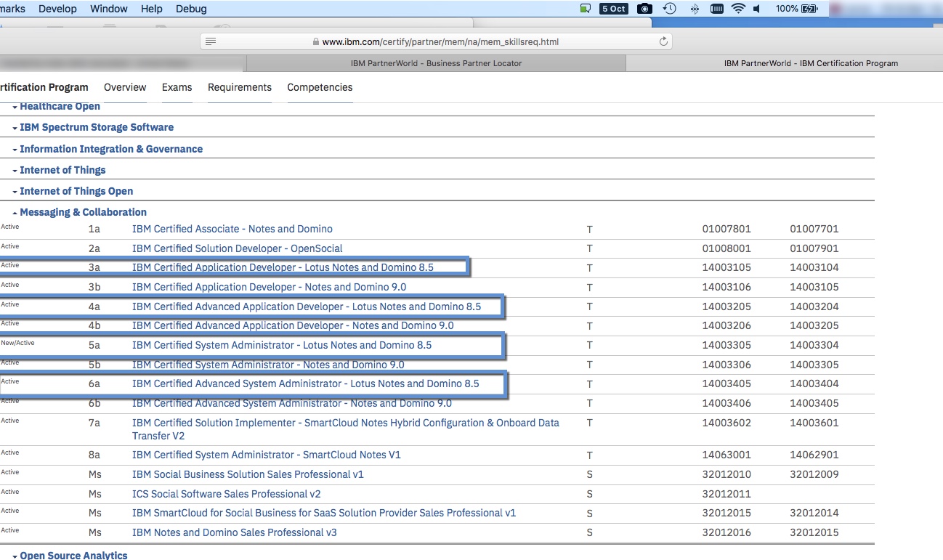Viewport: 943px width, 560px height.
Task: Click the row label 8a
Action: (94, 455)
